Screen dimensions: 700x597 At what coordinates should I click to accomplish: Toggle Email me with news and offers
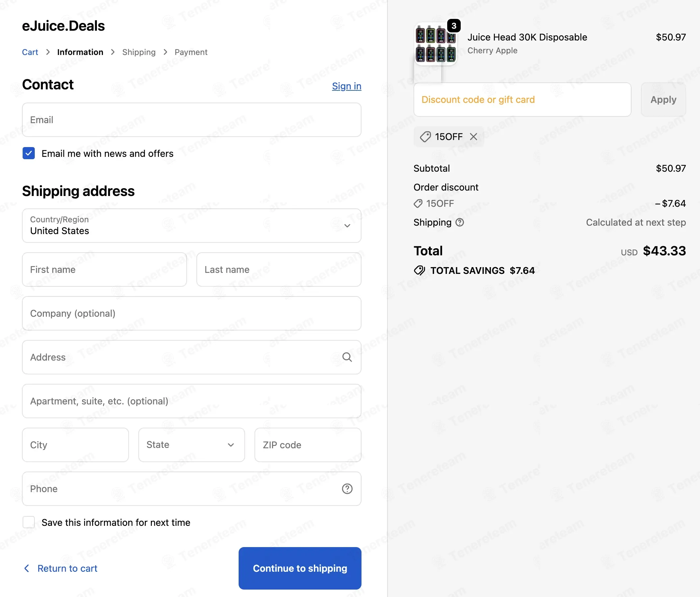[x=29, y=153]
